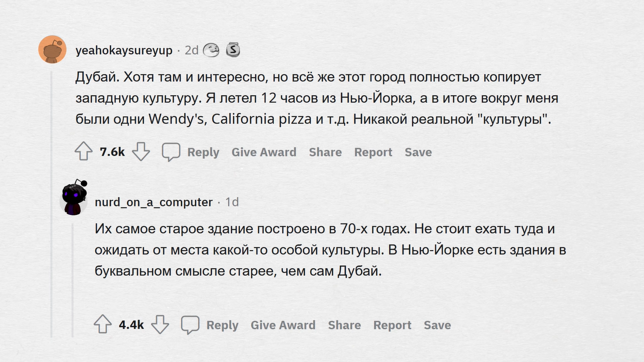Viewport: 644px width, 362px height.
Task: Open yeahokaysureyup's avatar profile picture
Action: pos(52,49)
